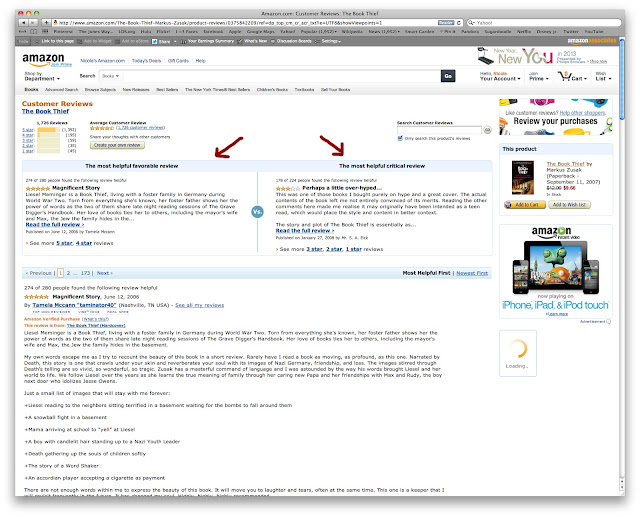
Task: Click the magnifier in Yahoo search box
Action: pyautogui.click(x=471, y=23)
